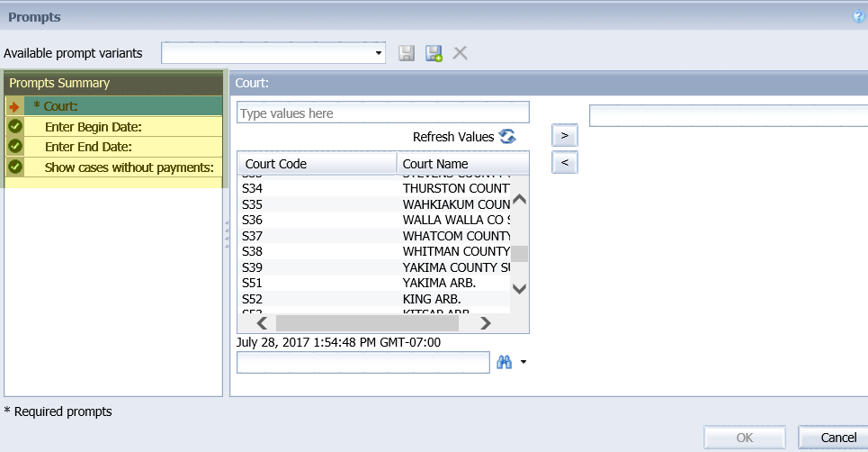Click the Prompts Summary panel header

(x=113, y=83)
